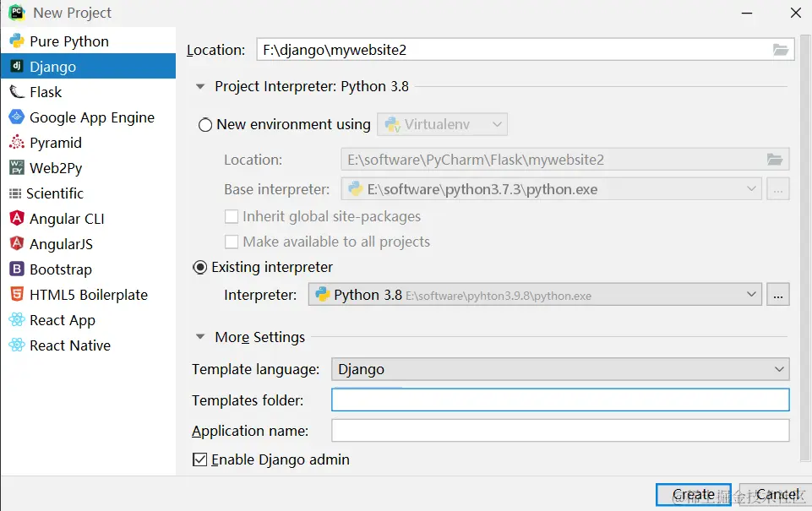Collapse the More Settings section
The width and height of the screenshot is (812, 511).
(x=200, y=337)
